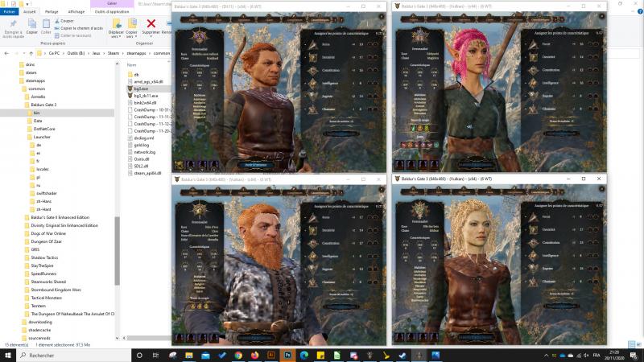Click scroll-up arrow of navigation tree

[x=117, y=64]
